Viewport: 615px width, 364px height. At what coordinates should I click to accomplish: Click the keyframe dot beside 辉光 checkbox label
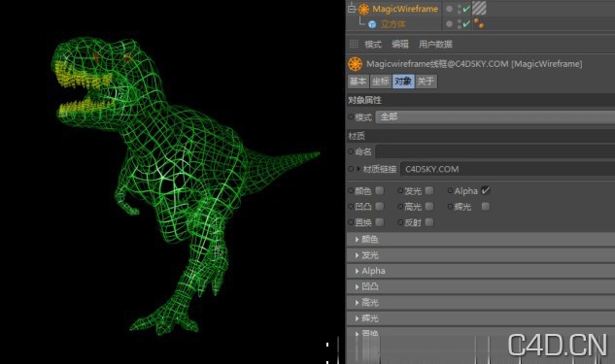[450, 207]
